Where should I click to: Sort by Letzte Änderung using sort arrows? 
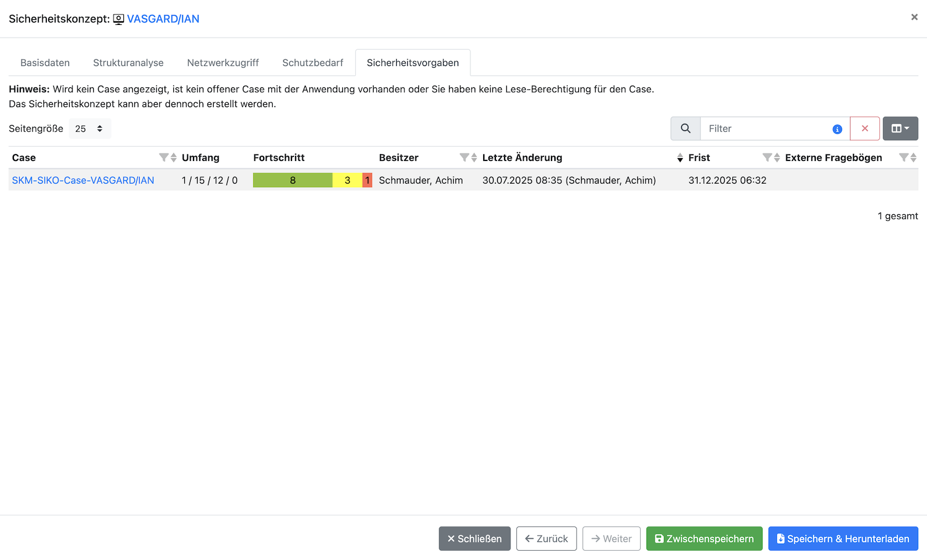[680, 158]
